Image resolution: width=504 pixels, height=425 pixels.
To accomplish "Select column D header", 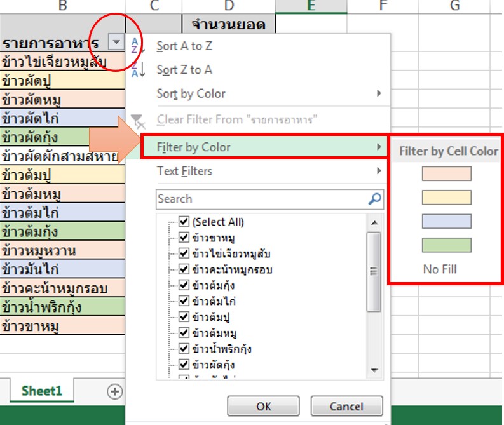I will tap(229, 6).
